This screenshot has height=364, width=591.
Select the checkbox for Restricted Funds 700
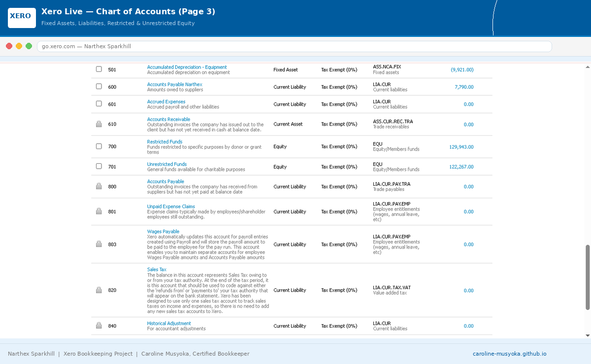[98, 147]
